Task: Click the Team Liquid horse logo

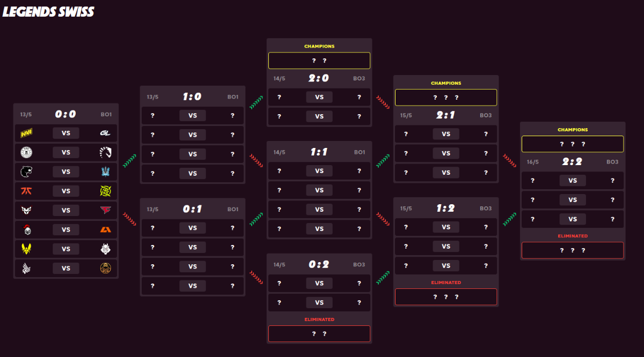Action: coord(105,153)
